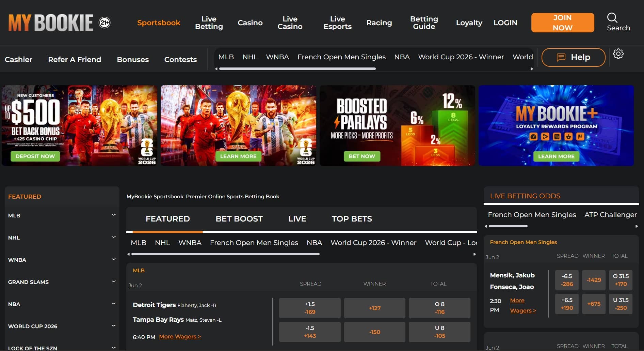Open the Help chat button

pyautogui.click(x=573, y=57)
